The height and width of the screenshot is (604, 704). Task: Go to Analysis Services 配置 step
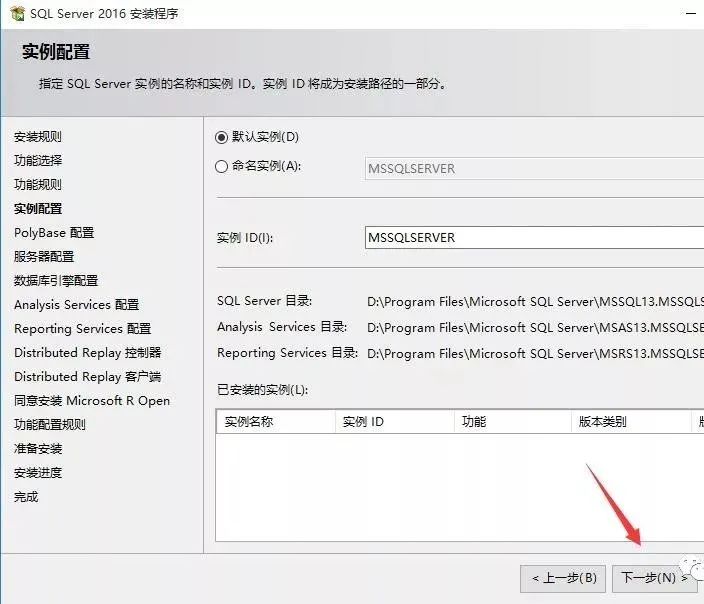76,304
